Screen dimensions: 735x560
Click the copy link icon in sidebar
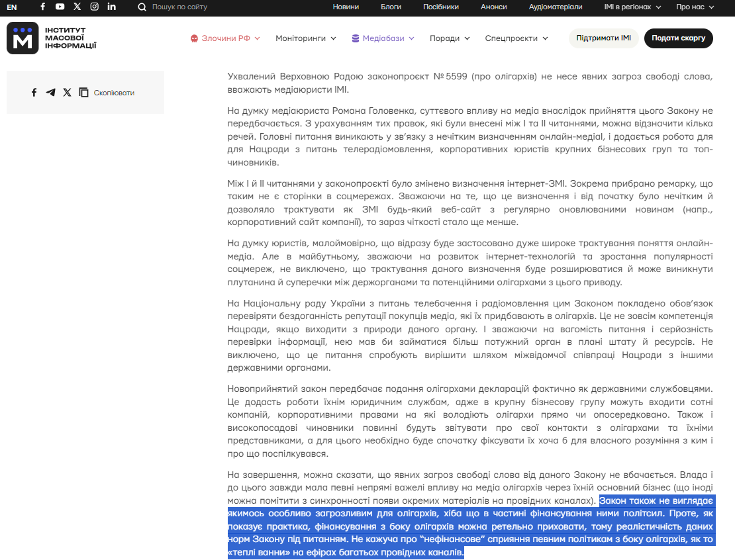[83, 92]
